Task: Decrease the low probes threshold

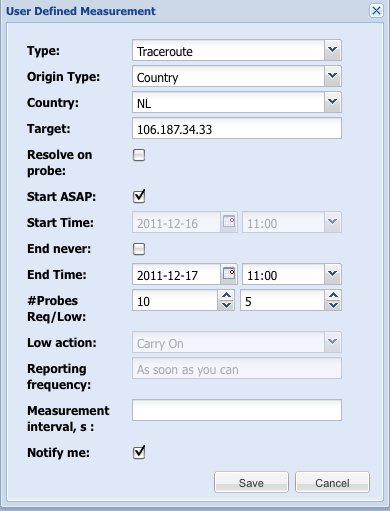Action: 333,305
